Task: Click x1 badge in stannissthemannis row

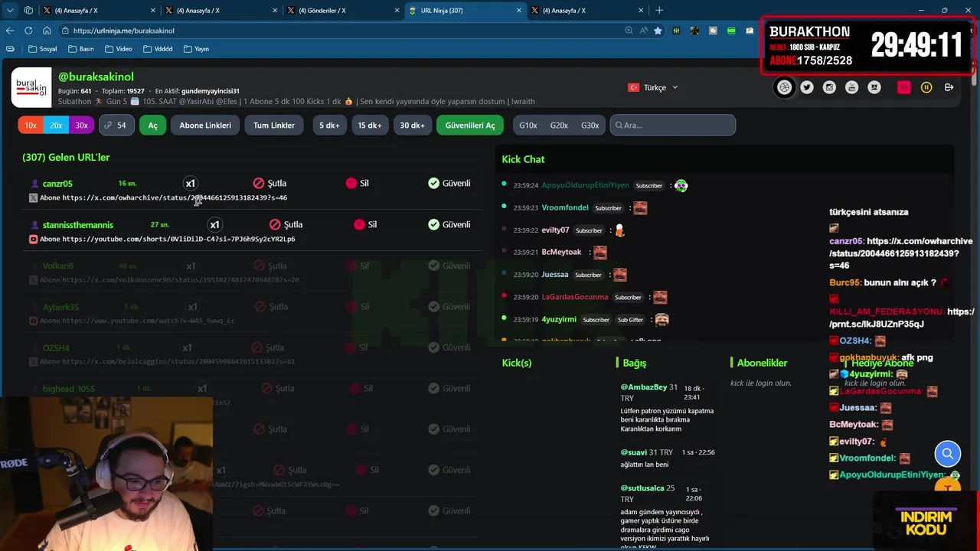Action: click(214, 224)
